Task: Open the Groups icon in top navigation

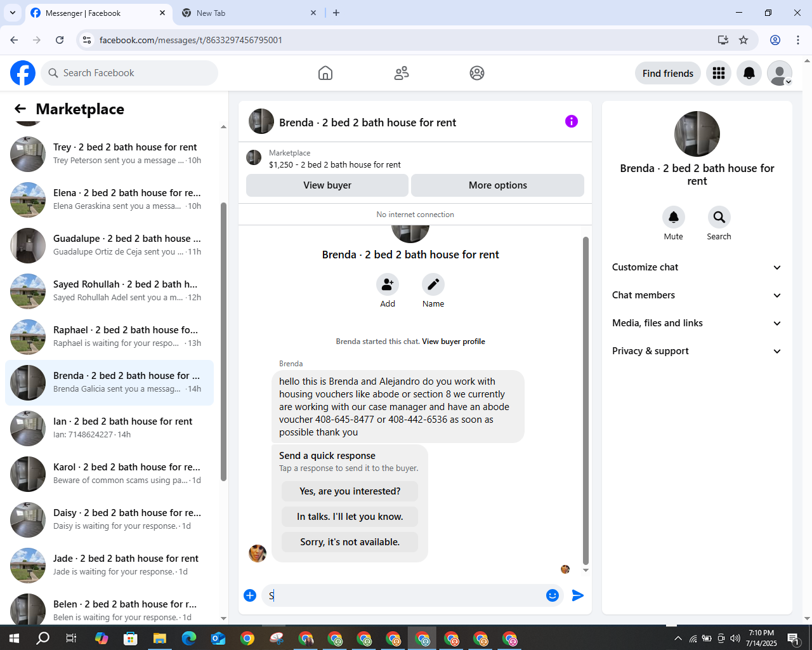Action: click(x=477, y=73)
